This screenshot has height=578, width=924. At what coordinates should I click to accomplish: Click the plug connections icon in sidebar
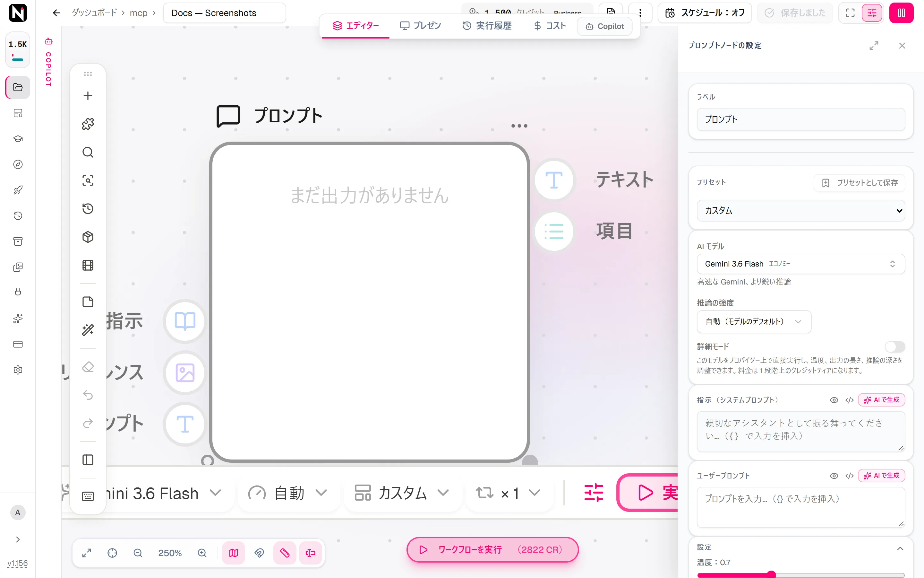click(x=18, y=293)
